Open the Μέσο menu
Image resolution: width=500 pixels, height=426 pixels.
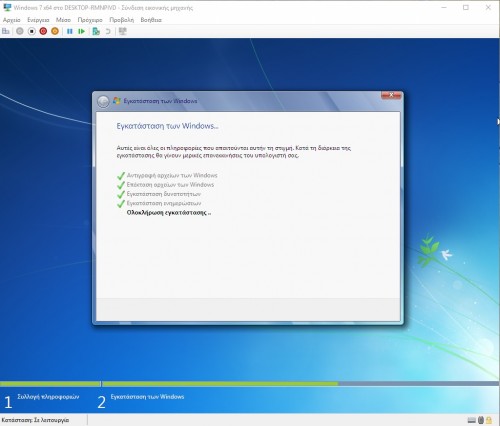click(x=63, y=20)
